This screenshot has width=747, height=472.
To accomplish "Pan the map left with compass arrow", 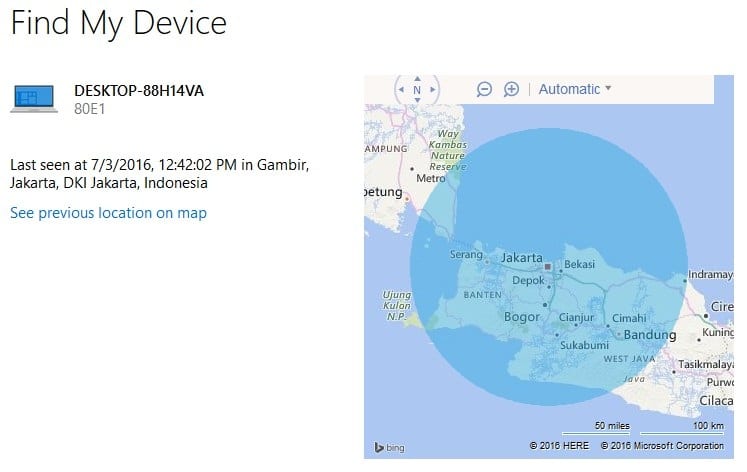I will click(x=401, y=89).
